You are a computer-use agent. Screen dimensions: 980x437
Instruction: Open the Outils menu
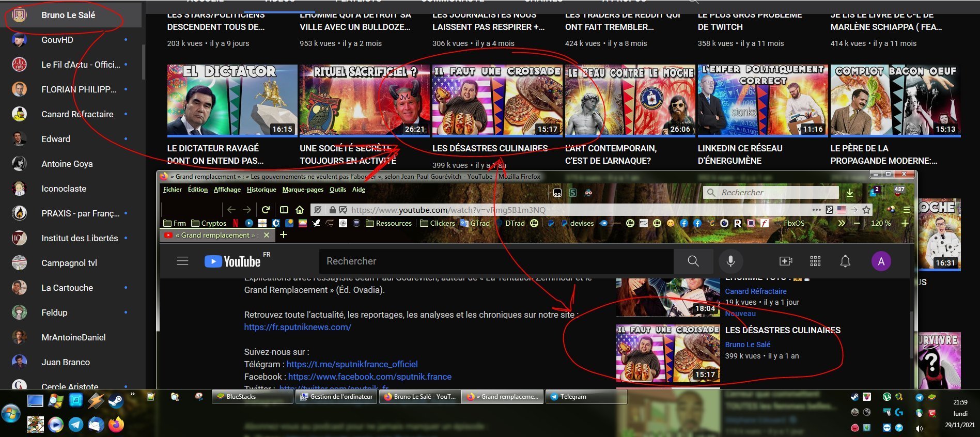(x=338, y=190)
